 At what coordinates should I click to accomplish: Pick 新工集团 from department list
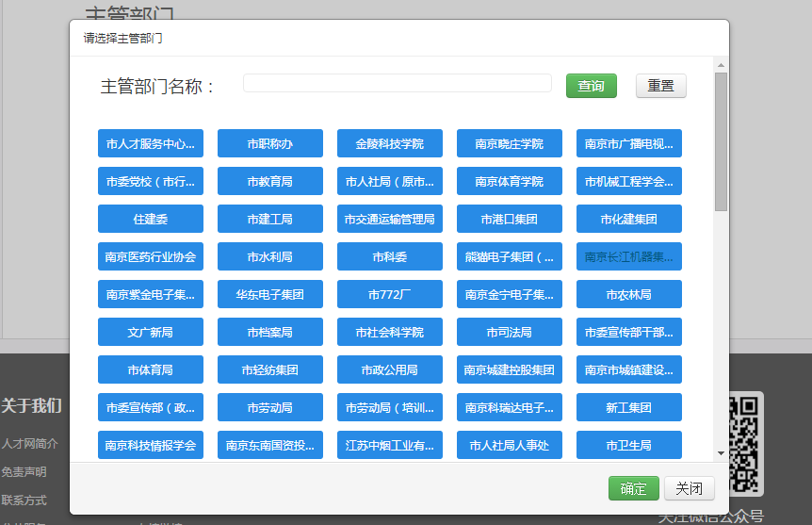(628, 408)
